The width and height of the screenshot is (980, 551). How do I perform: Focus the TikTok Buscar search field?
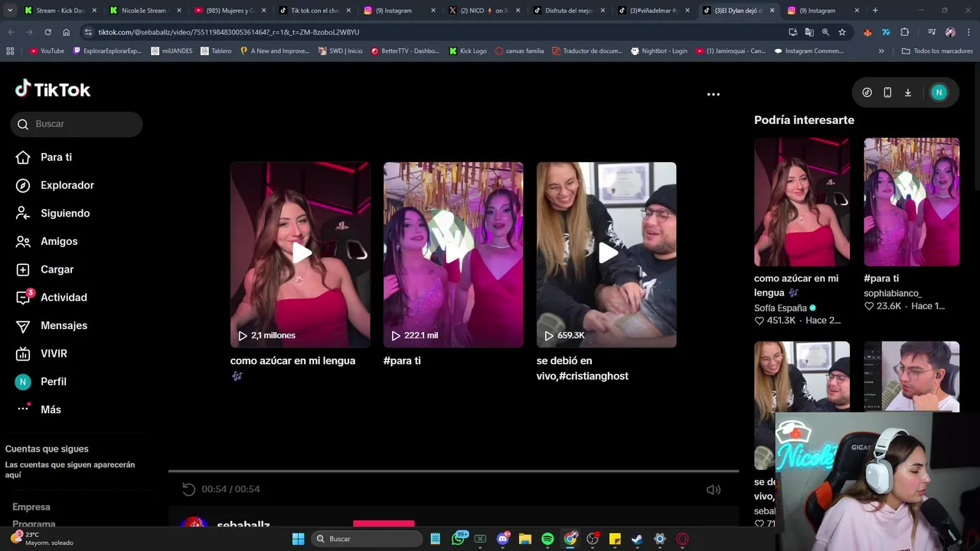tap(77, 124)
